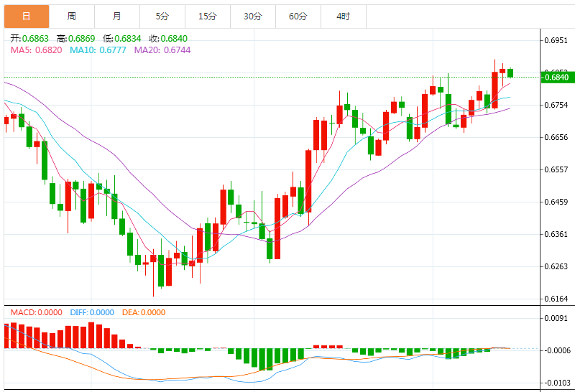The width and height of the screenshot is (575, 392).
Task: Click the -0.0006 MACD axis label
Action: tap(557, 350)
